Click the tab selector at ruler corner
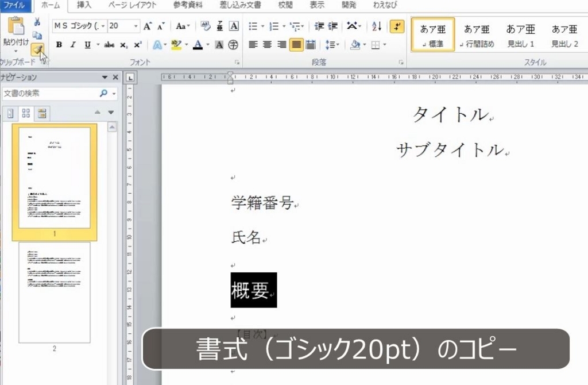 [130, 78]
